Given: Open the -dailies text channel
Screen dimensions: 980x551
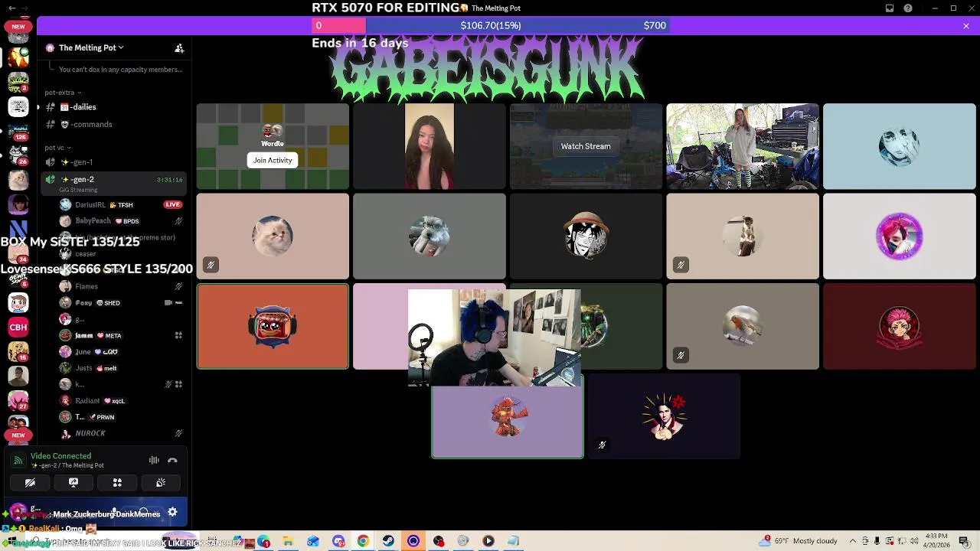Looking at the screenshot, I should point(113,107).
